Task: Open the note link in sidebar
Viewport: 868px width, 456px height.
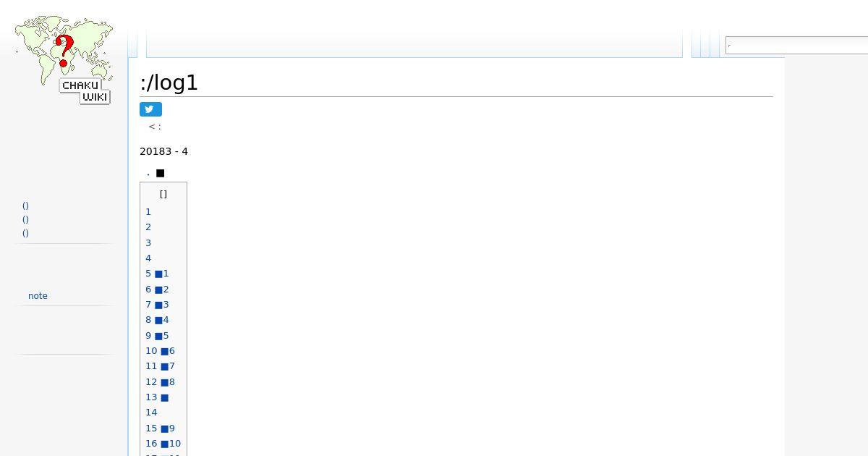Action: click(38, 296)
